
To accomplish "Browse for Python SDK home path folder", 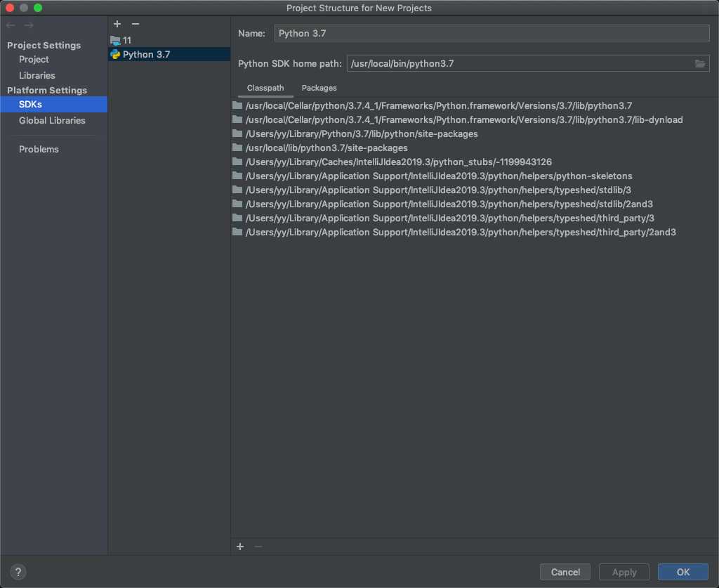I will click(x=700, y=64).
